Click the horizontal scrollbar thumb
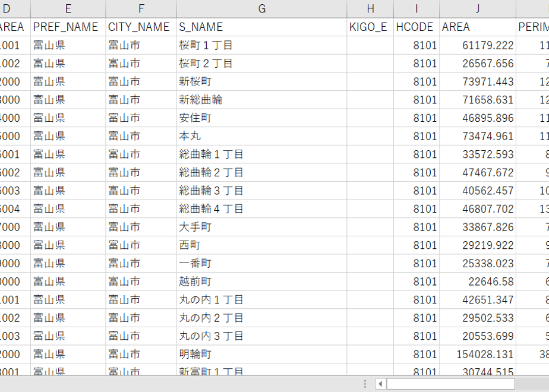 click(x=450, y=384)
